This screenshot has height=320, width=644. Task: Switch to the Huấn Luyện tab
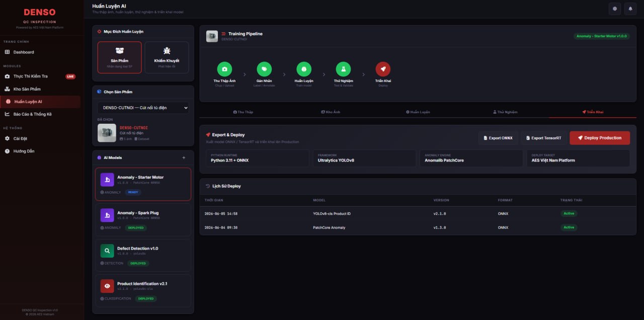(x=418, y=112)
